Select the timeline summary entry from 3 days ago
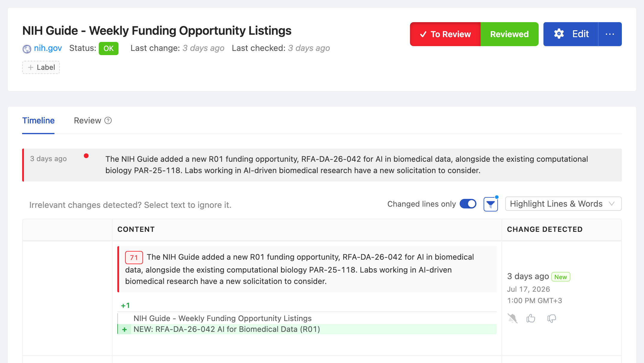 click(322, 165)
